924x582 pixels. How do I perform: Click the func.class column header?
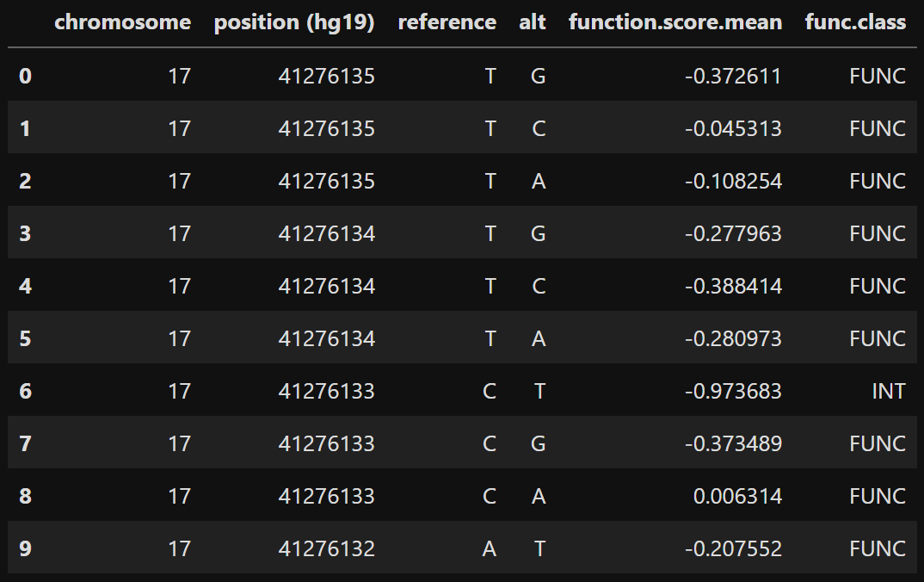tap(855, 22)
